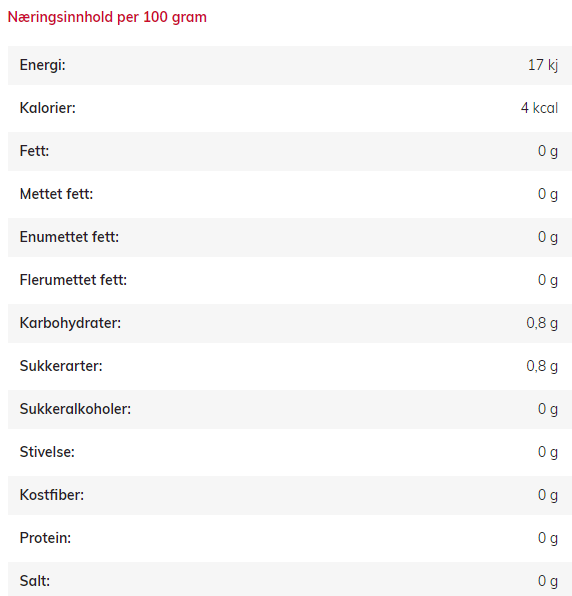Select the Fett row label
This screenshot has height=596, width=572.
(34, 151)
